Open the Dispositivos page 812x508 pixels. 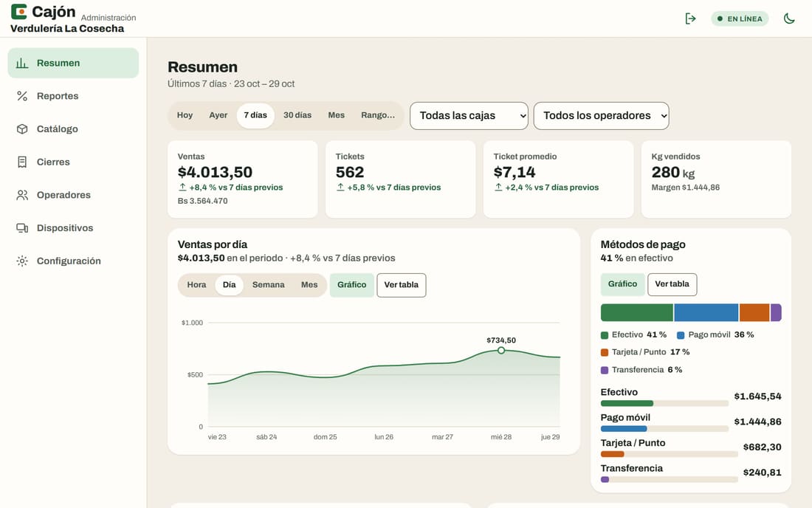click(x=73, y=228)
